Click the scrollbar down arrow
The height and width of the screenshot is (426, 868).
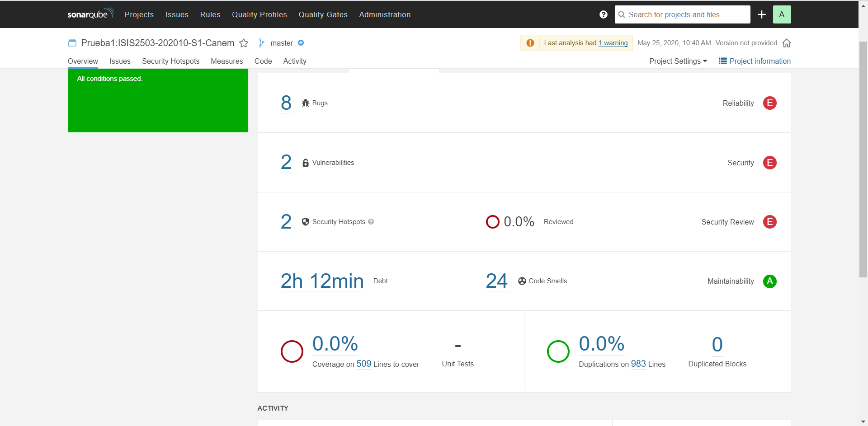[x=863, y=421]
